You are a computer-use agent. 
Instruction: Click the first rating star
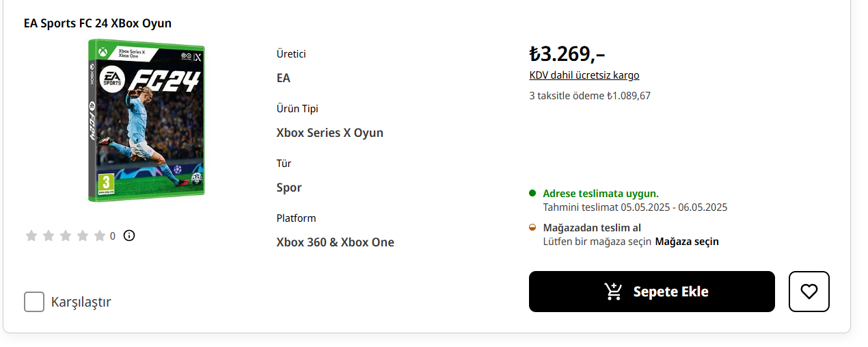coord(31,235)
